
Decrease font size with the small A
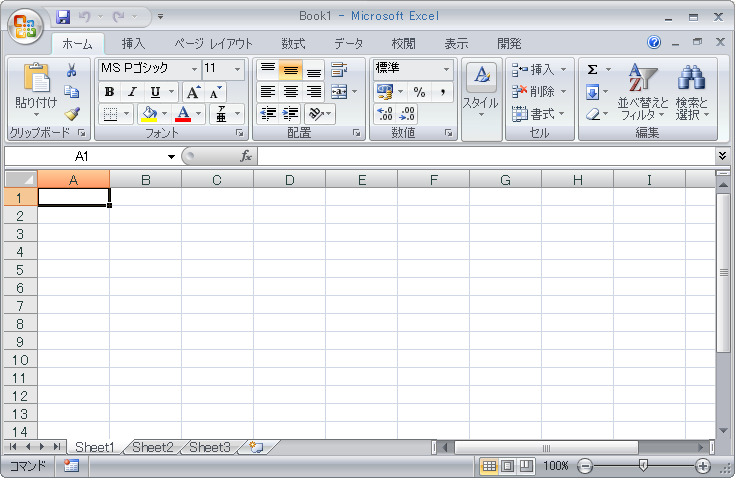(216, 92)
